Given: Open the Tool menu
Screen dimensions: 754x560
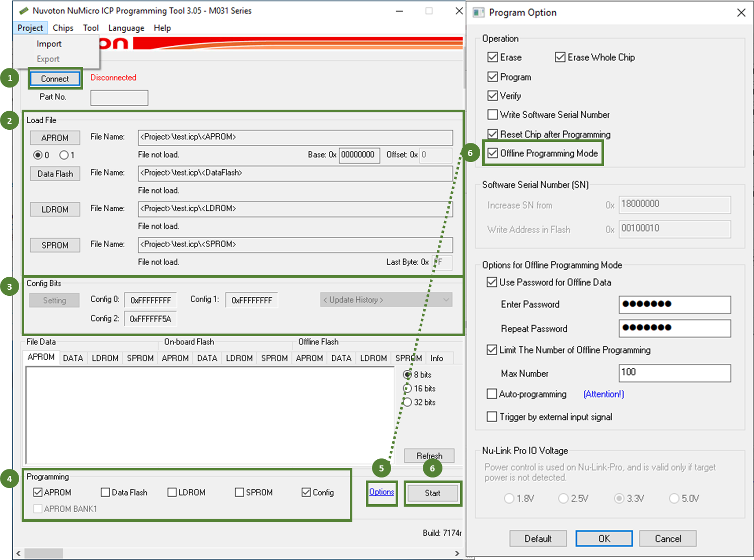Looking at the screenshot, I should click(91, 28).
